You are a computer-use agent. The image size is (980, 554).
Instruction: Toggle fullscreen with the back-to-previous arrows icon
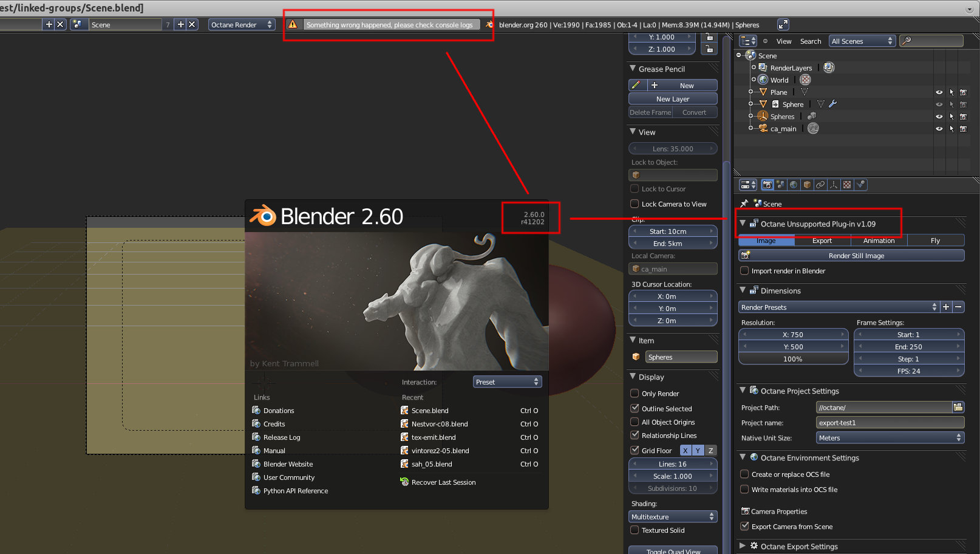click(783, 24)
